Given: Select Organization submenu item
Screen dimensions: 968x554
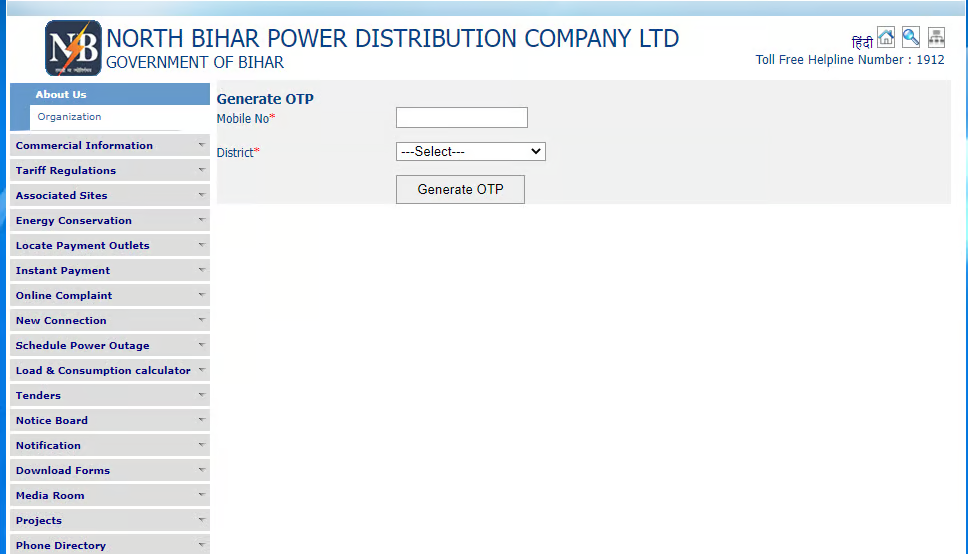Looking at the screenshot, I should click(69, 117).
